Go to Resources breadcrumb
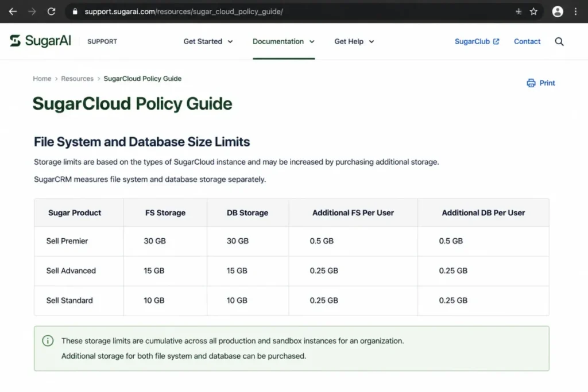Viewport: 588px width, 392px height. coord(78,79)
